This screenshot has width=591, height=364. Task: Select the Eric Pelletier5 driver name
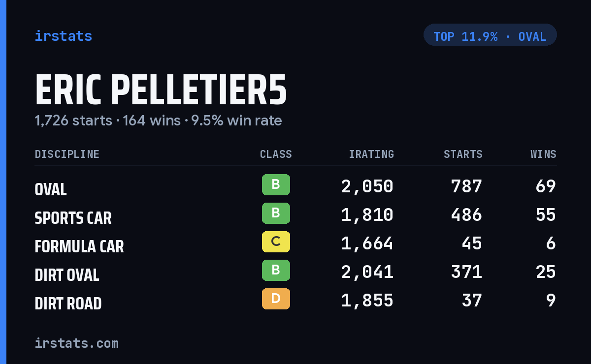click(161, 91)
